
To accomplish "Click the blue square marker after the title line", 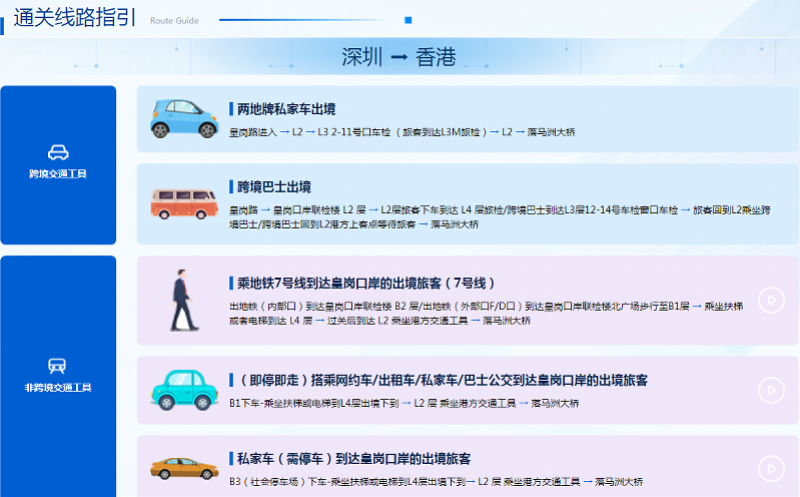I will 408,20.
